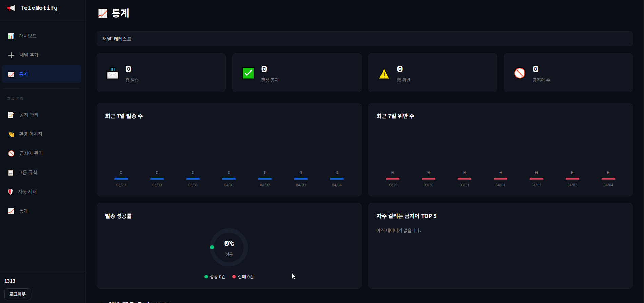Click the 03/29 red bar in 위반 chart

click(392, 179)
